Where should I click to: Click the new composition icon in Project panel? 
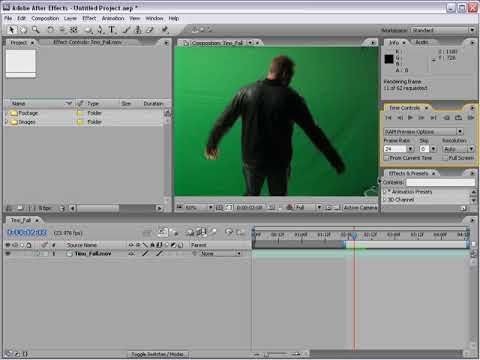tap(32, 208)
